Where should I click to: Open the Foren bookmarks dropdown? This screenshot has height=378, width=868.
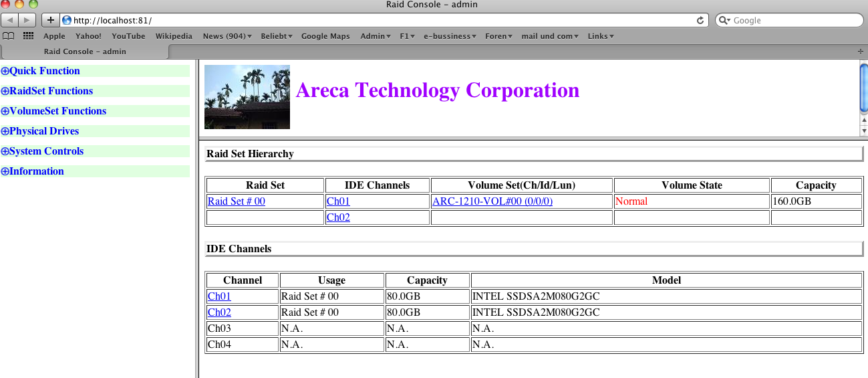[499, 36]
